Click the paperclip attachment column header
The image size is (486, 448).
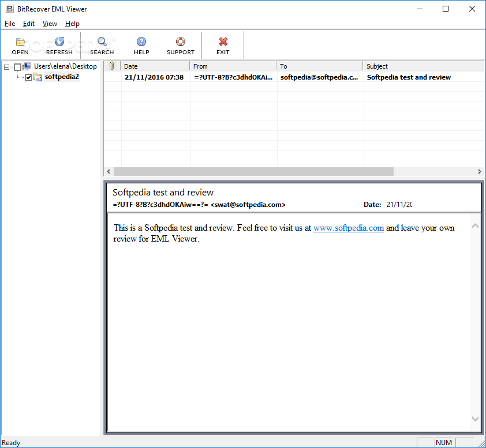point(112,66)
